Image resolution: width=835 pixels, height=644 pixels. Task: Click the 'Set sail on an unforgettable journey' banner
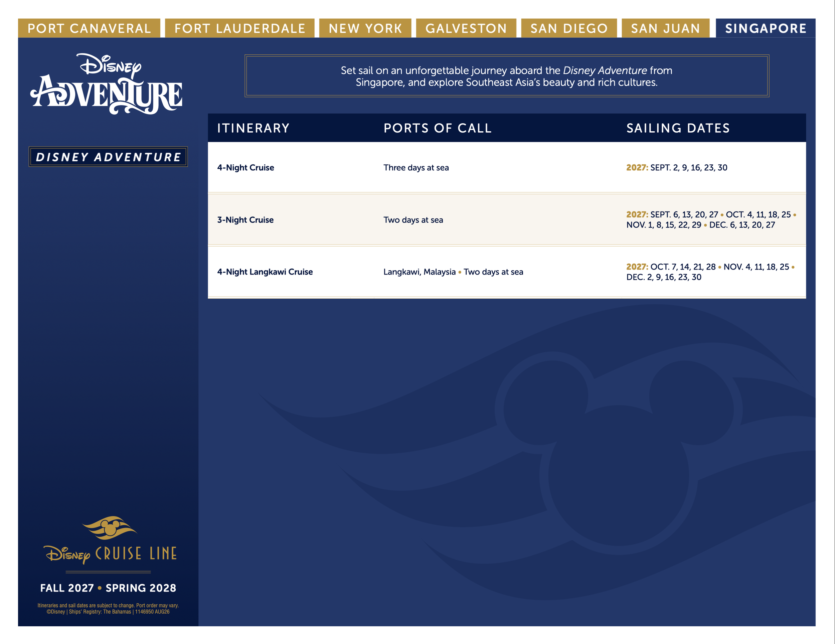[x=507, y=76]
